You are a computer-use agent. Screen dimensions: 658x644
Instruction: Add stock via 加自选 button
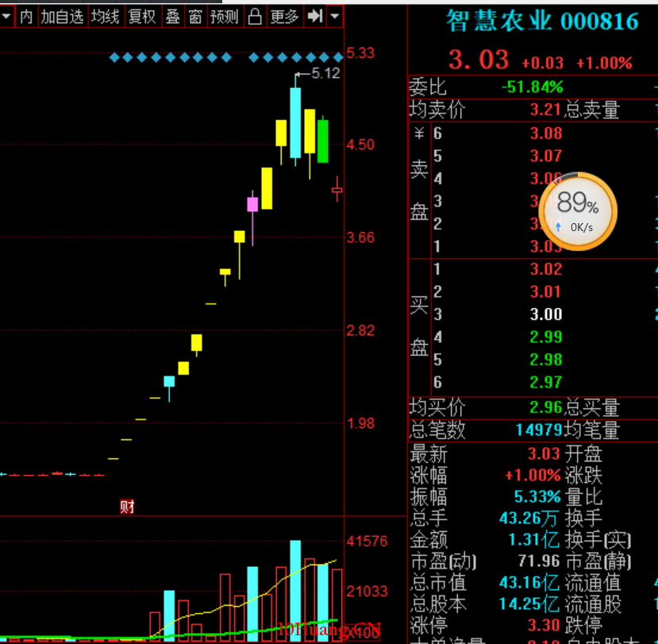coord(63,17)
